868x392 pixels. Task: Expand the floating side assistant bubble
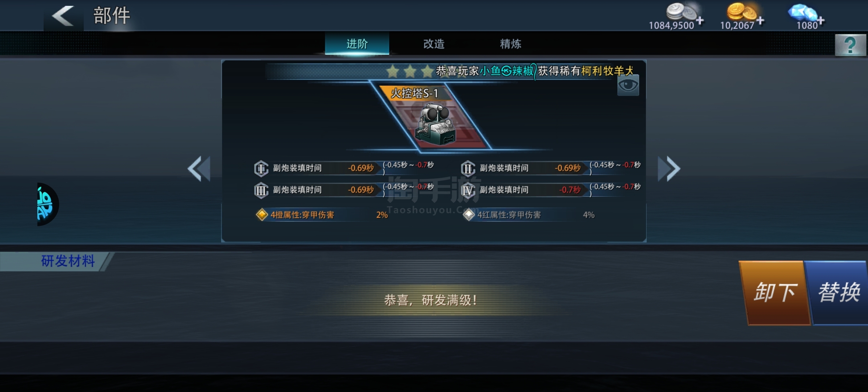click(47, 204)
